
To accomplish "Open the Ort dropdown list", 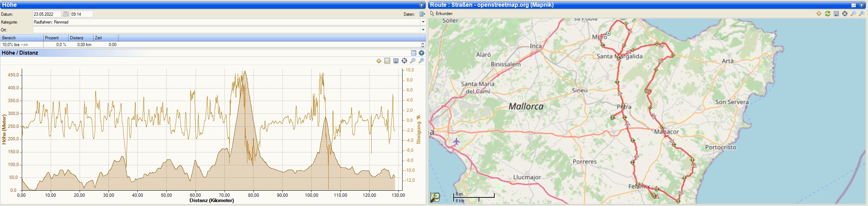I will [x=423, y=30].
